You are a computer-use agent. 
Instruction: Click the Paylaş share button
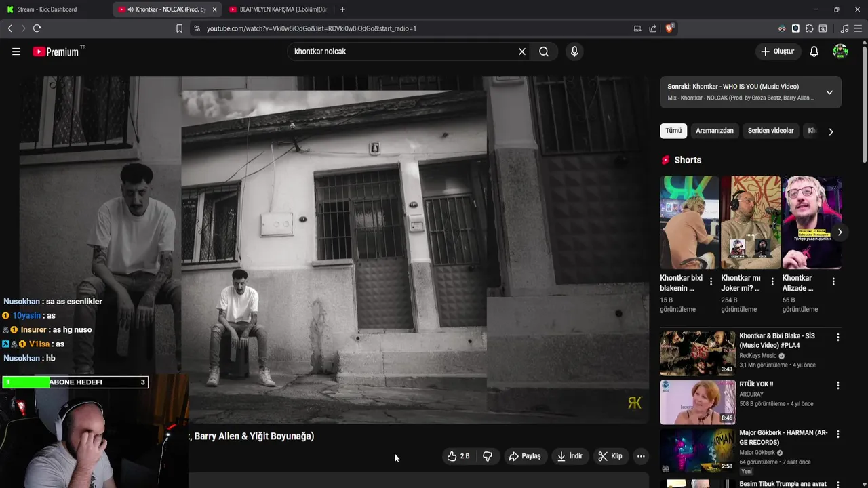tap(525, 456)
